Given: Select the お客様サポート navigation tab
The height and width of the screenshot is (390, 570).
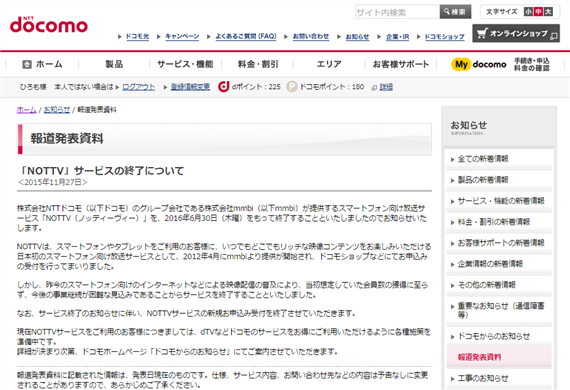Looking at the screenshot, I should click(x=401, y=64).
